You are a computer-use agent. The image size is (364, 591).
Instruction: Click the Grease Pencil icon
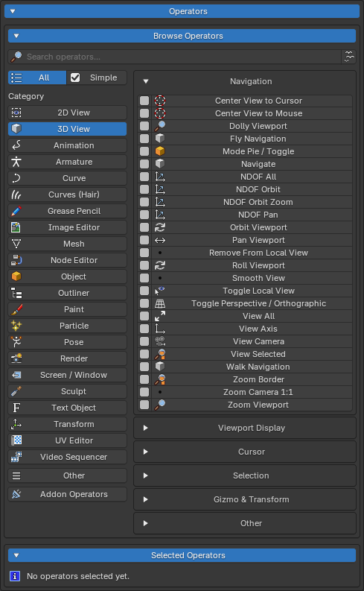point(16,211)
